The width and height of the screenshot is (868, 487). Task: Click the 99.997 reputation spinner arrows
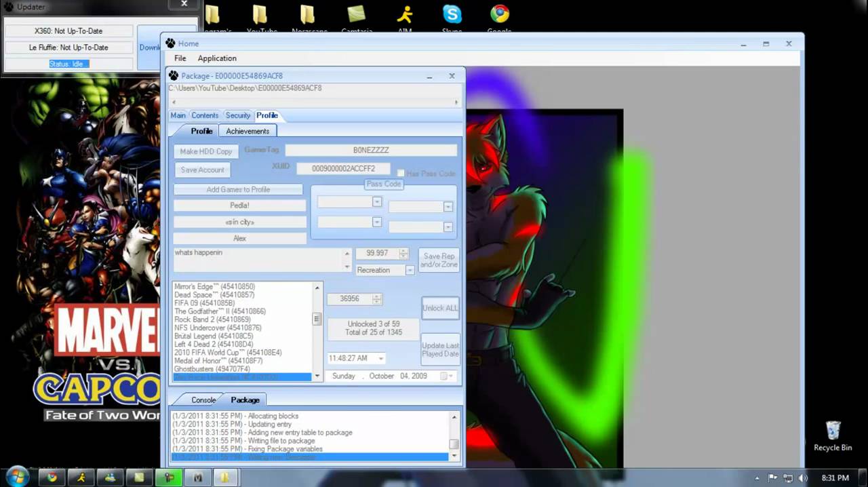click(x=403, y=253)
